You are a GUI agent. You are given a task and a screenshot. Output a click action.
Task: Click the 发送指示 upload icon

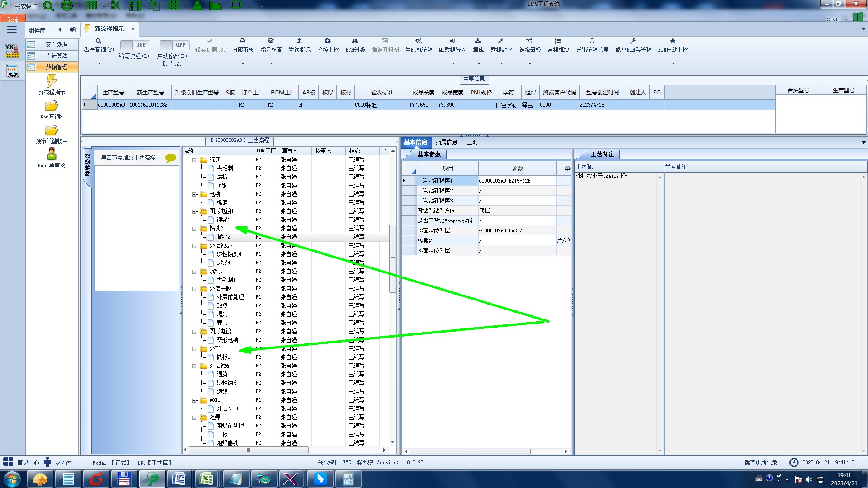299,41
